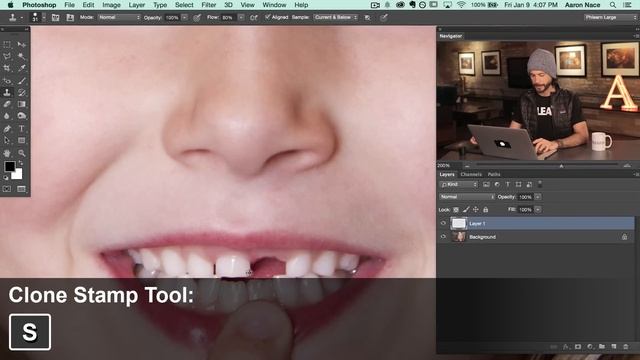
Task: Open the Phlearn Large workspace dropdown
Action: pos(610,18)
